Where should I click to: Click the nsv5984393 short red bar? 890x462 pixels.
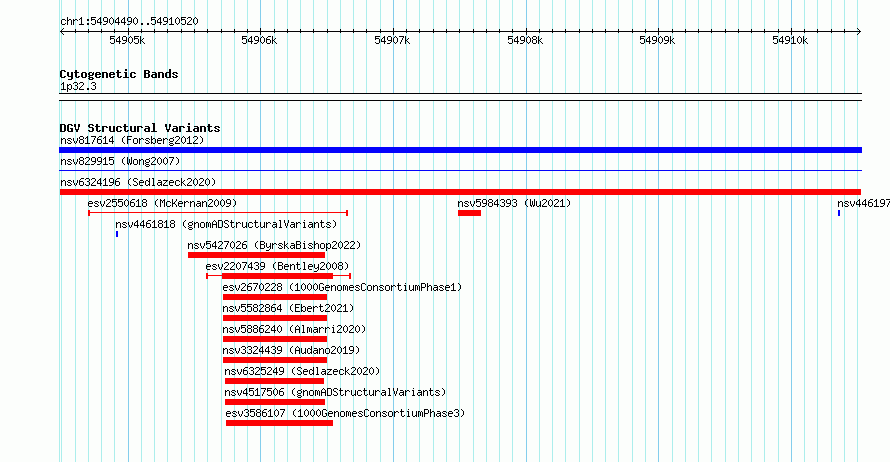click(469, 213)
